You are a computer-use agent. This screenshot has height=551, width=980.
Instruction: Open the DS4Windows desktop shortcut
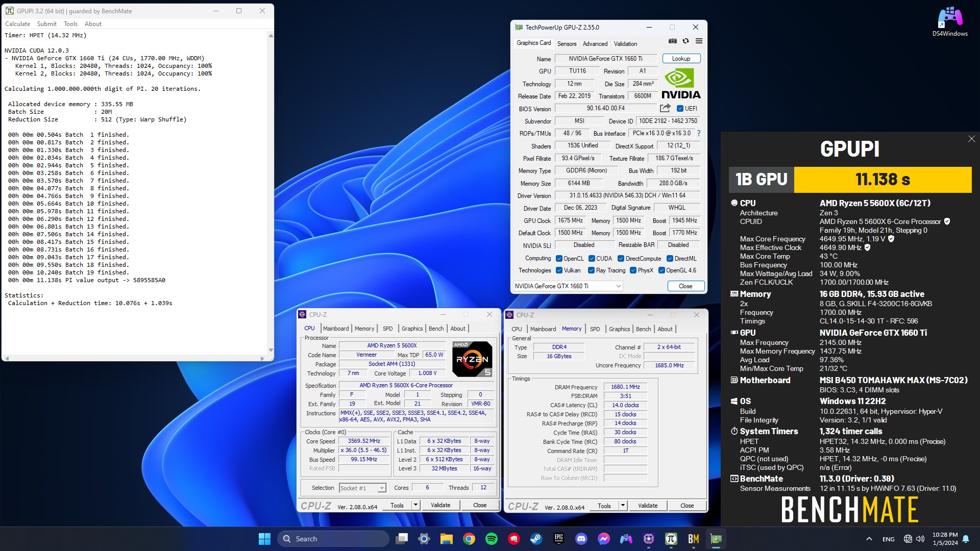pyautogui.click(x=950, y=21)
